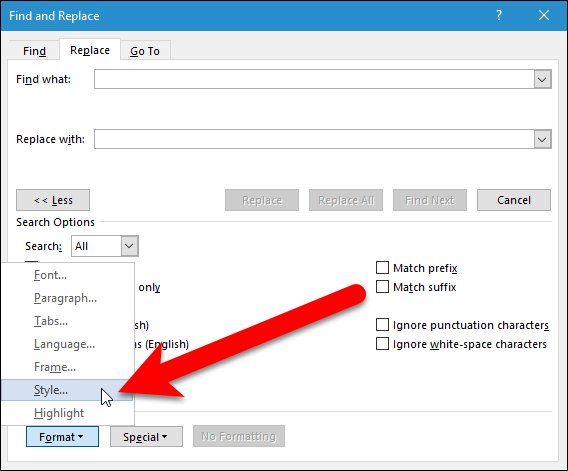Click the Help question mark icon
The height and width of the screenshot is (471, 568).
(499, 16)
